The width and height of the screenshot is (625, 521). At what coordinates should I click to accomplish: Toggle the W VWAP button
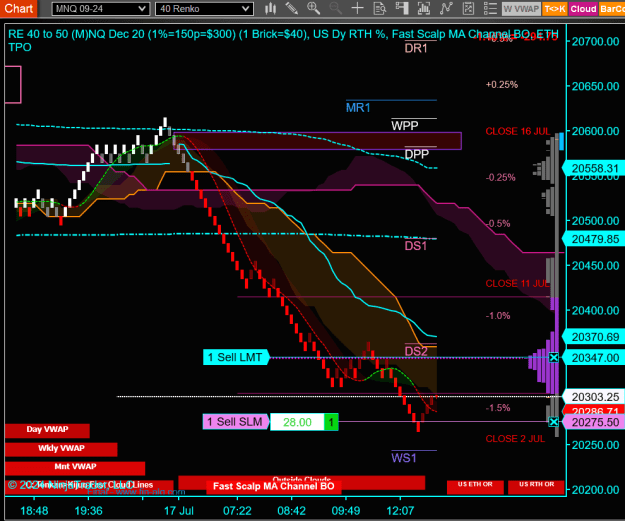tap(521, 9)
